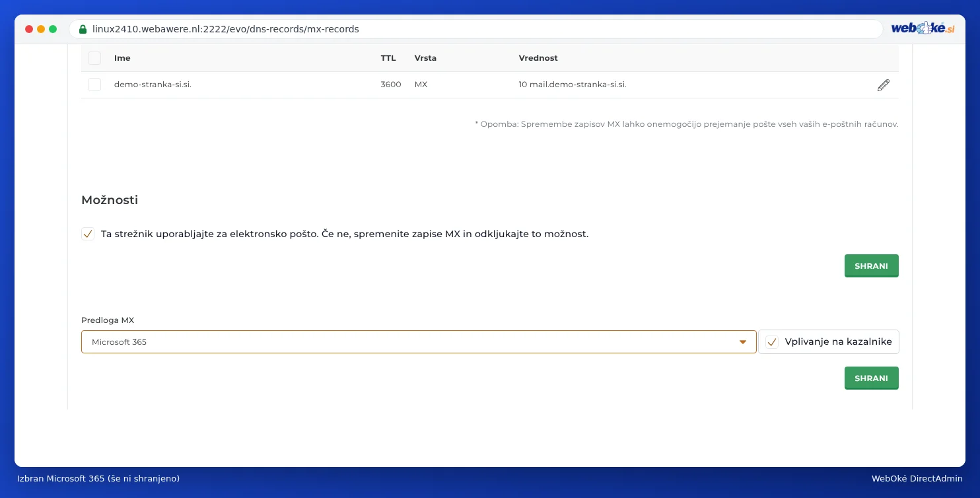Minimize the window with yellow button
Viewport: 980px width, 498px height.
[41, 29]
